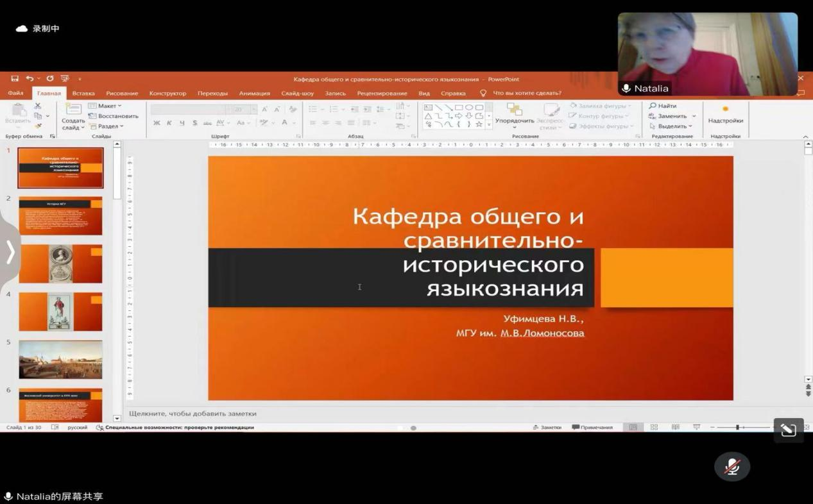The height and width of the screenshot is (504, 813).
Task: Open the Вставка ribbon tab
Action: coord(83,94)
